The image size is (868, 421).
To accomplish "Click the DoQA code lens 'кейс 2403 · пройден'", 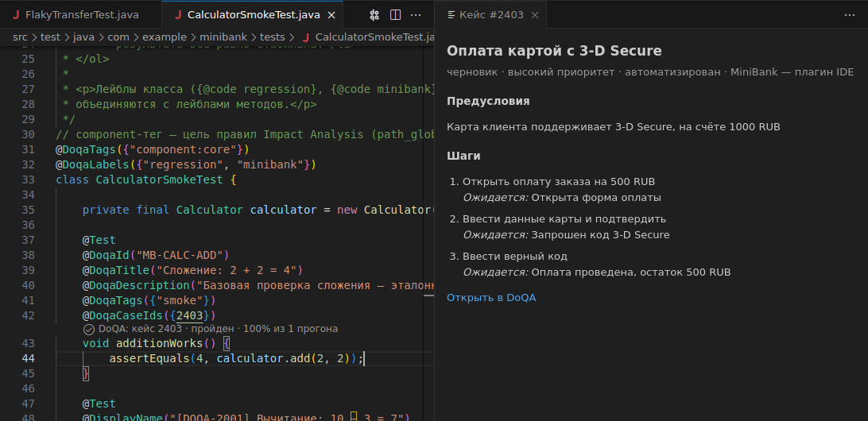I will [x=218, y=329].
